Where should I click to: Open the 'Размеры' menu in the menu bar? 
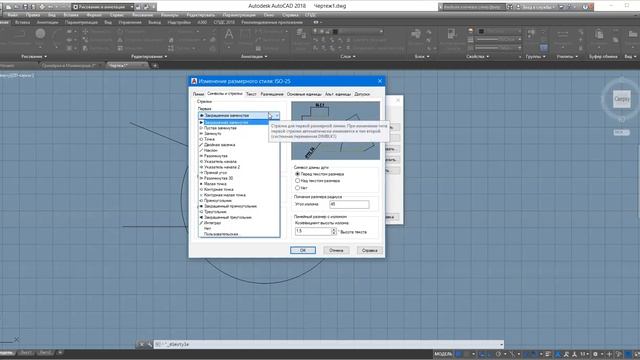click(x=170, y=15)
